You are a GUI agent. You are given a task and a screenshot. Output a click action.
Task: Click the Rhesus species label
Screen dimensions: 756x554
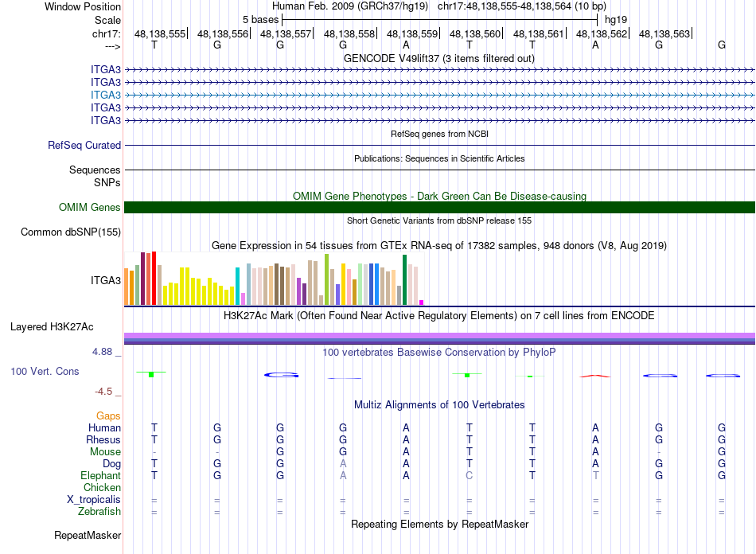click(103, 439)
